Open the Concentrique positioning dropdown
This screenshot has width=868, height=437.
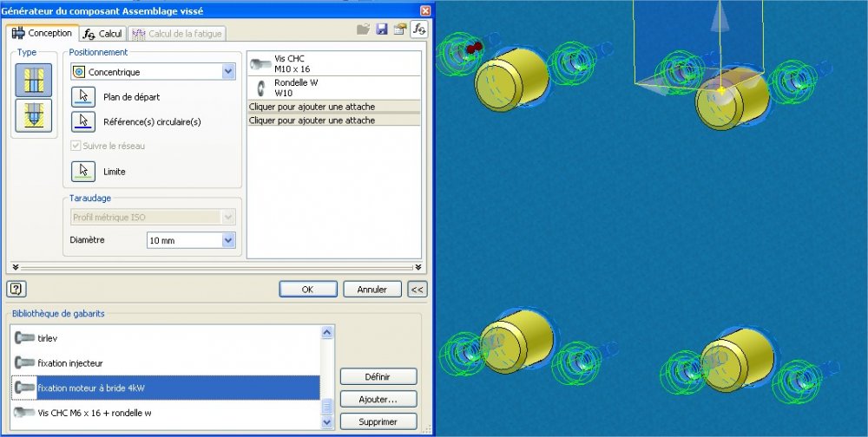click(153, 72)
